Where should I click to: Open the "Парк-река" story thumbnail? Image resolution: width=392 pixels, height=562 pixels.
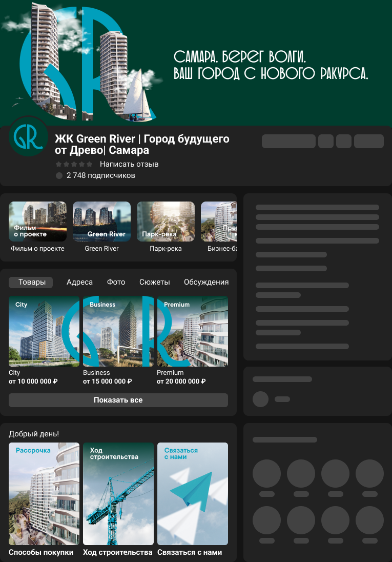[166, 222]
